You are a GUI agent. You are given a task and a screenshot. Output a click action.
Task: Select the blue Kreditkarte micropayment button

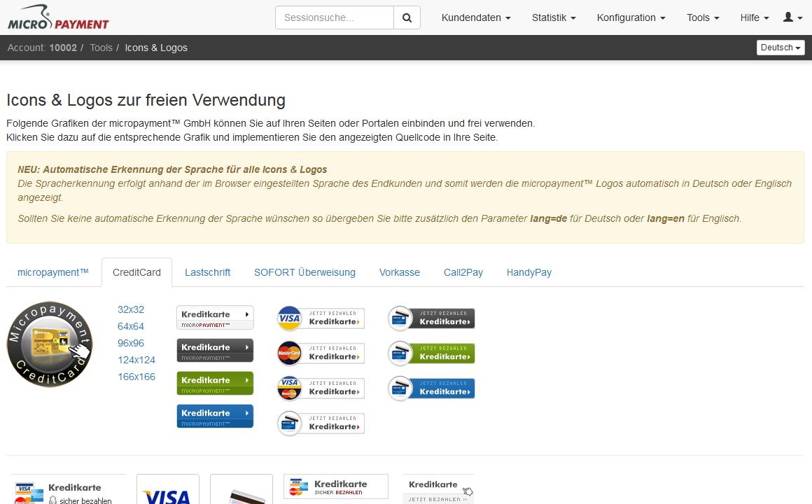click(x=215, y=416)
